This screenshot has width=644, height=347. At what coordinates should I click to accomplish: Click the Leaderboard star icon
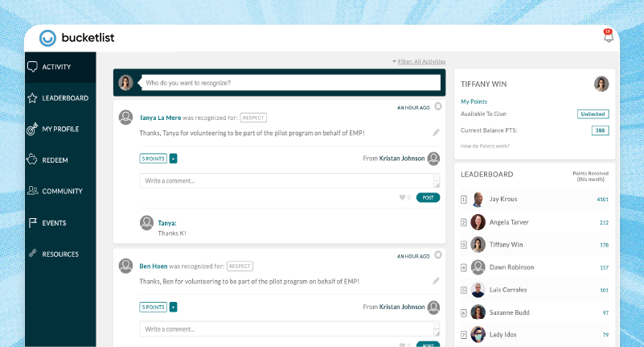(32, 98)
